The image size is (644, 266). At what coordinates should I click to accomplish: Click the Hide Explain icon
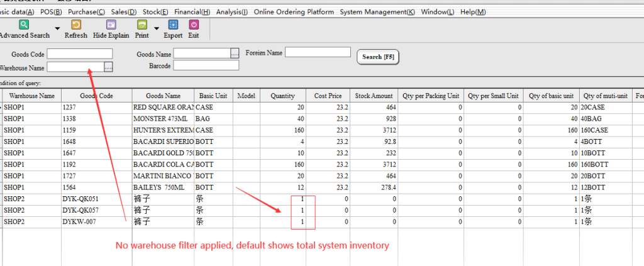pos(111,25)
